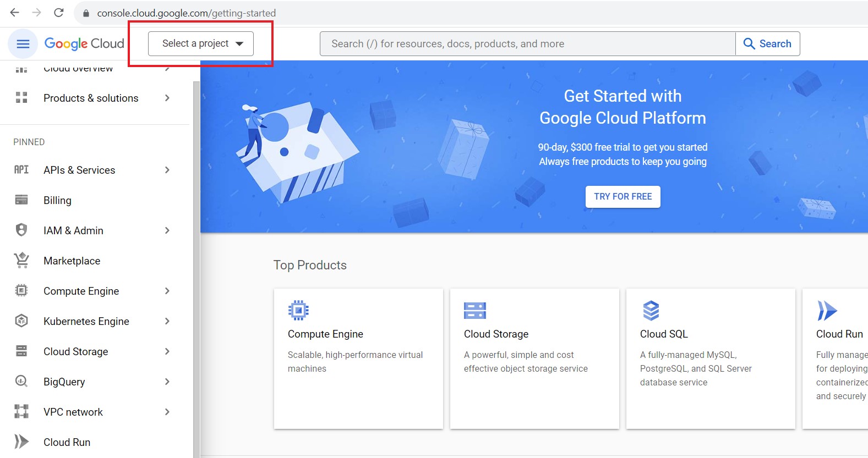Expand APIs & Services submenu arrow
Image resolution: width=868 pixels, height=458 pixels.
pyautogui.click(x=167, y=170)
